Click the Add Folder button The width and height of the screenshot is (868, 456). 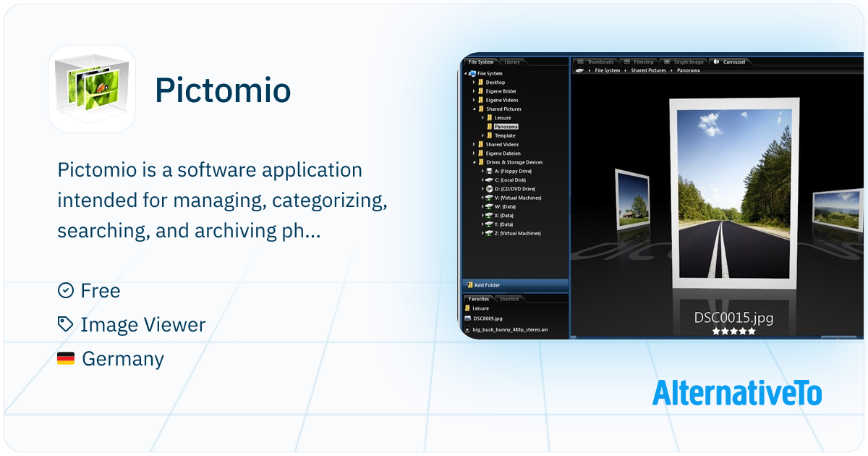pos(515,285)
